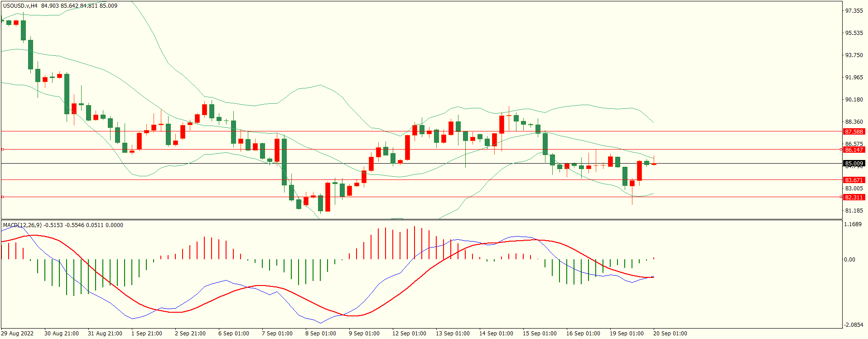
Task: Click the 6 Sep 01:00 time label
Action: tap(234, 333)
